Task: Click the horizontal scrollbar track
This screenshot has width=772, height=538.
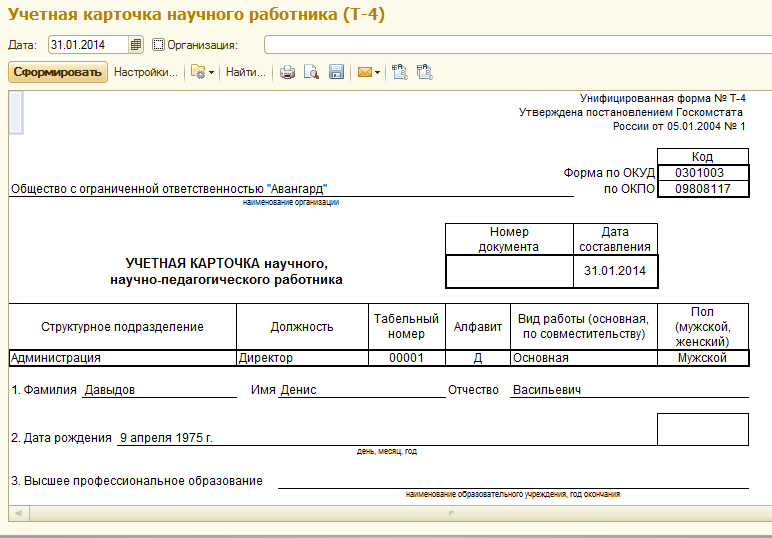Action: [x=401, y=513]
